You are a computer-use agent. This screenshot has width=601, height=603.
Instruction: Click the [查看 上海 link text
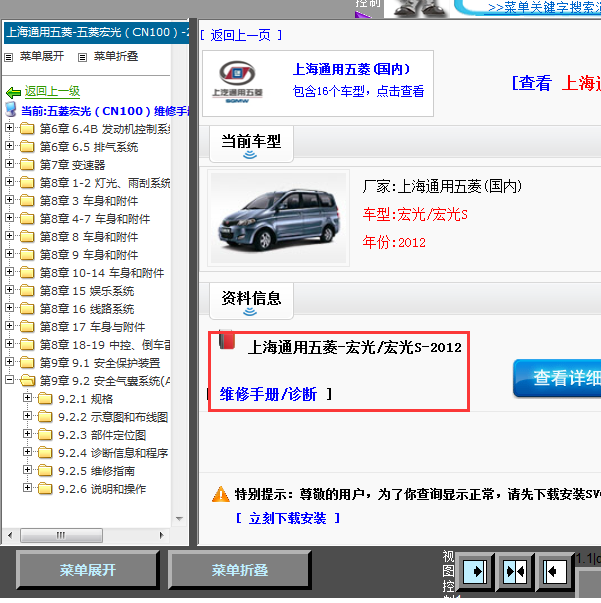pyautogui.click(x=556, y=83)
